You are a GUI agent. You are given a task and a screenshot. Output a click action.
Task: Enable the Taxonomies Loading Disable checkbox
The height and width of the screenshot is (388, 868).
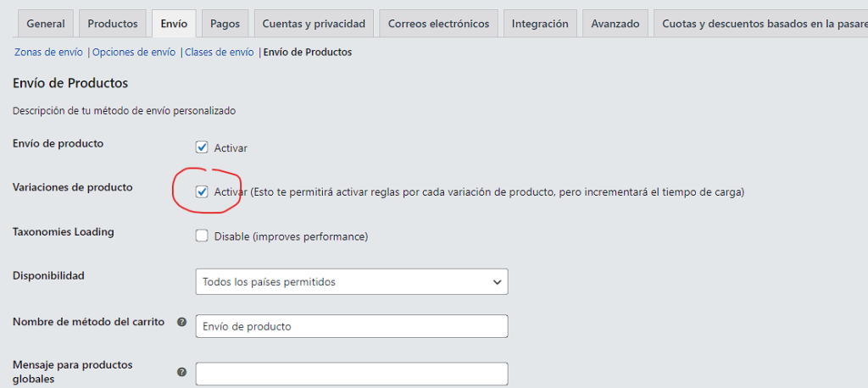[x=202, y=236]
